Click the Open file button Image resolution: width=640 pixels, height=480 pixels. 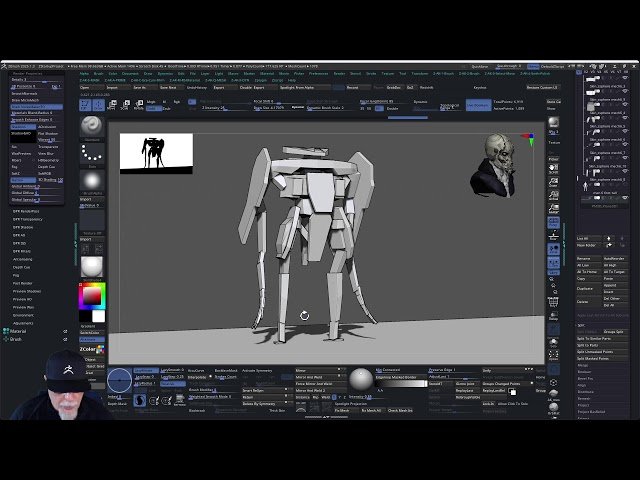pos(91,87)
